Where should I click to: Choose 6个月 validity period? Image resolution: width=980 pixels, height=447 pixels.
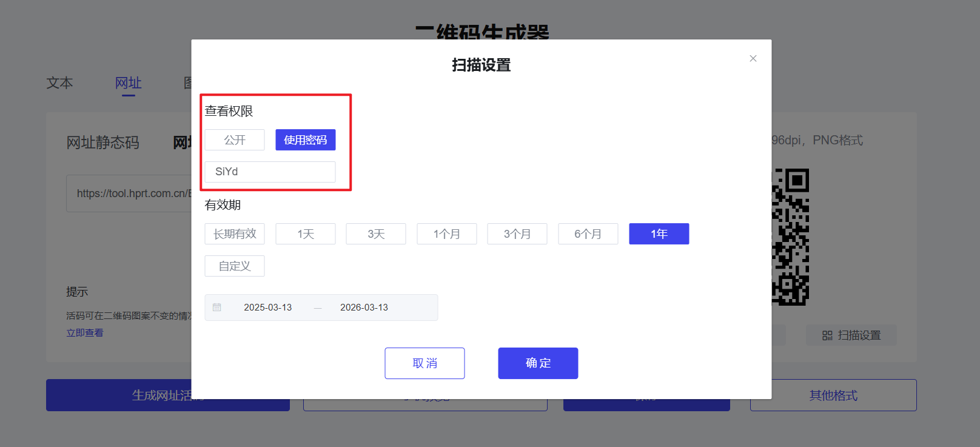tap(588, 234)
